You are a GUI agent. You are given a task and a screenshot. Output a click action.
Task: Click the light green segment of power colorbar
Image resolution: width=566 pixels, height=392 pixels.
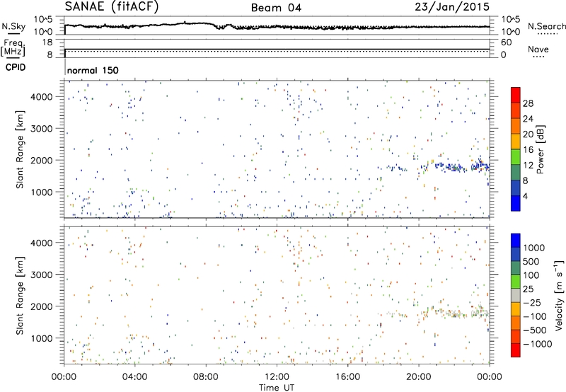pos(516,157)
